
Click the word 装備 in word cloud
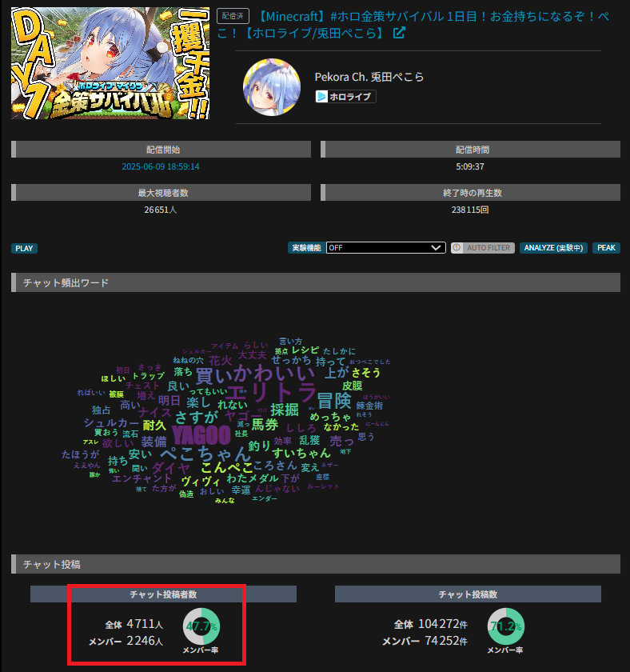pyautogui.click(x=154, y=442)
